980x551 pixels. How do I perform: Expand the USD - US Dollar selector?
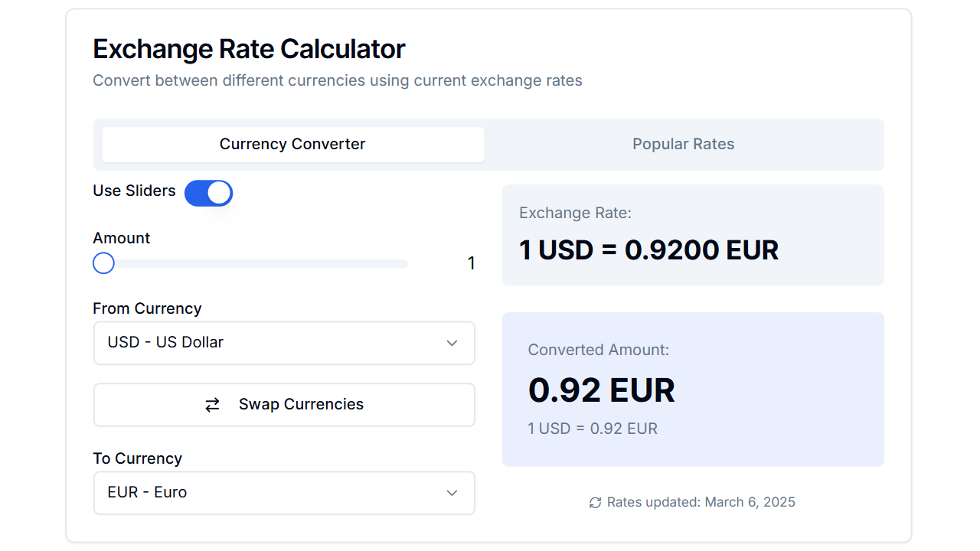point(284,343)
